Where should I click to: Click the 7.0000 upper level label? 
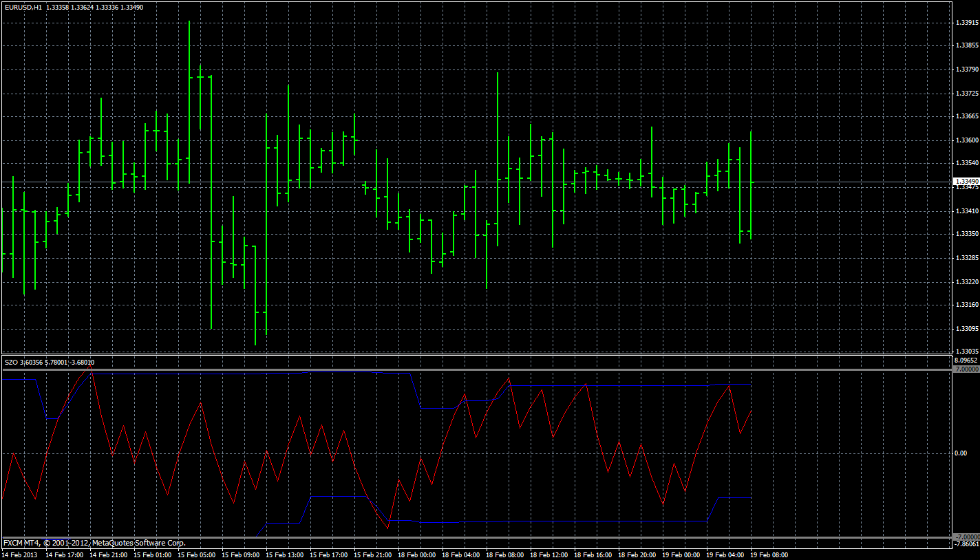pyautogui.click(x=966, y=369)
